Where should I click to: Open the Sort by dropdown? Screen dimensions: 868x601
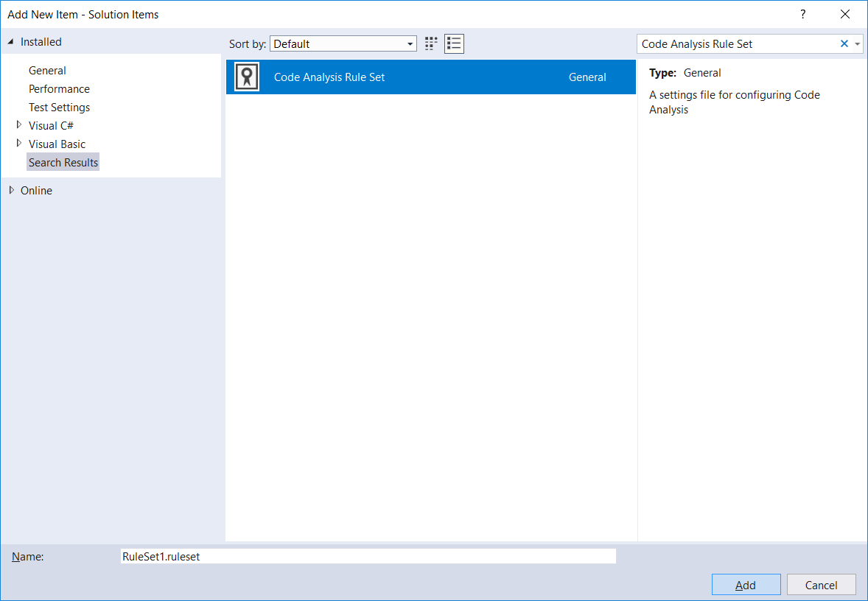pyautogui.click(x=343, y=43)
